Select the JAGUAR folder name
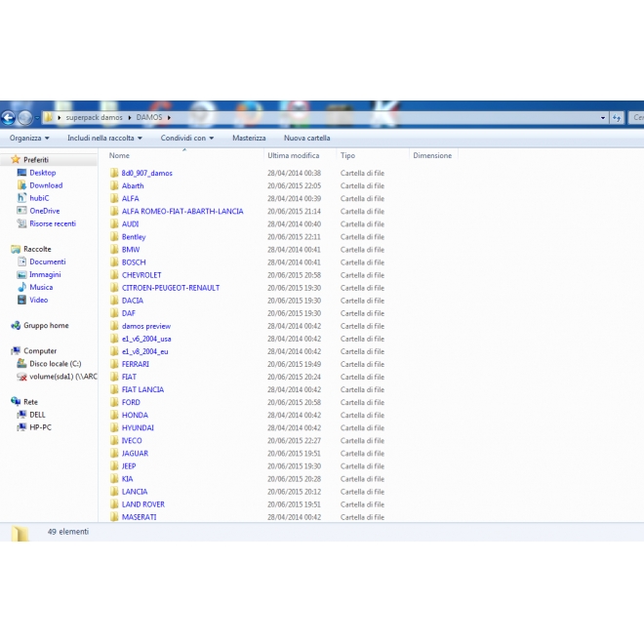The width and height of the screenshot is (644, 644). click(x=135, y=454)
